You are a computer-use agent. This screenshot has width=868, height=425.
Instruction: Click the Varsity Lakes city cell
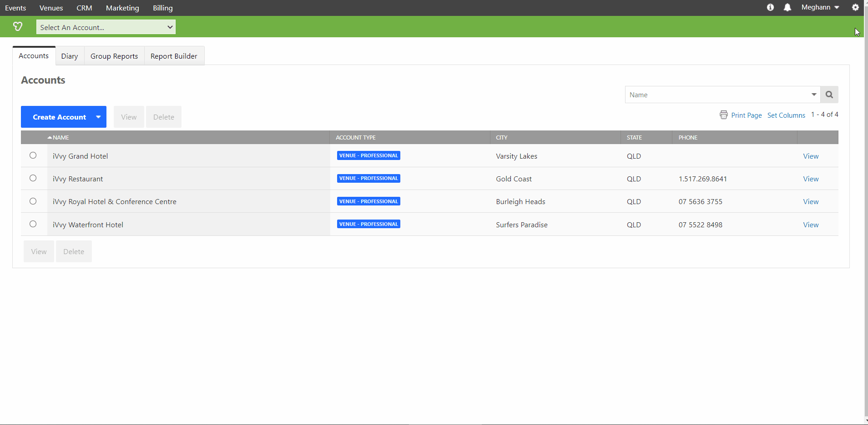click(x=516, y=156)
